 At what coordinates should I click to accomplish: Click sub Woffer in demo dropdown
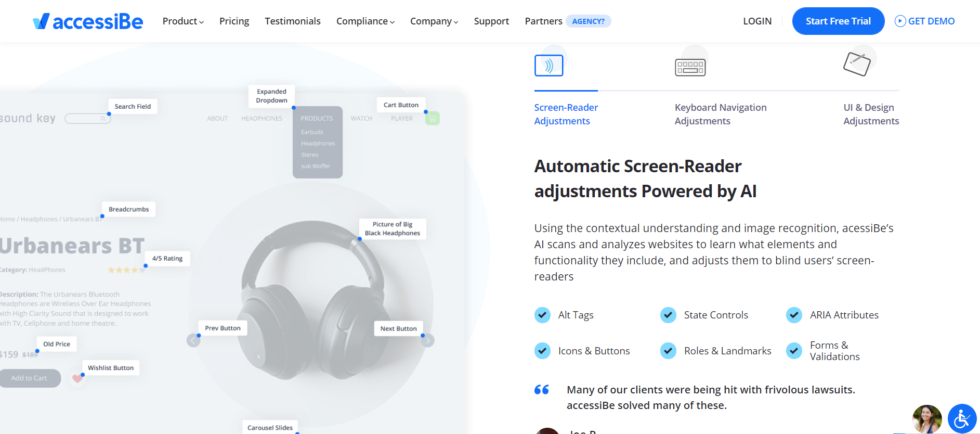316,167
